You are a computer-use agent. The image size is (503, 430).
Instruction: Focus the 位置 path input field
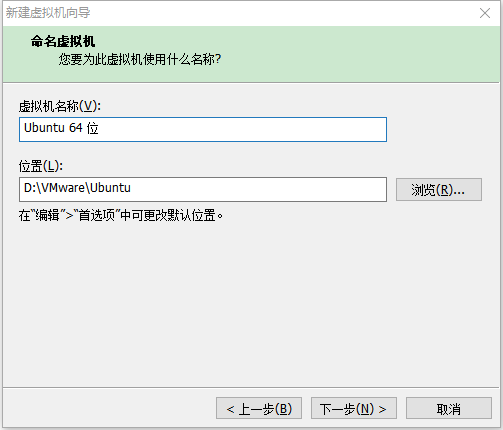coord(203,189)
